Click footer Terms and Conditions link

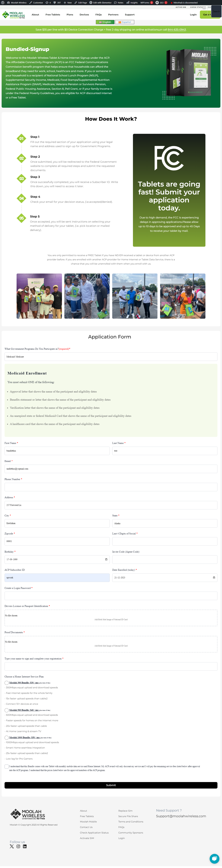131,821
